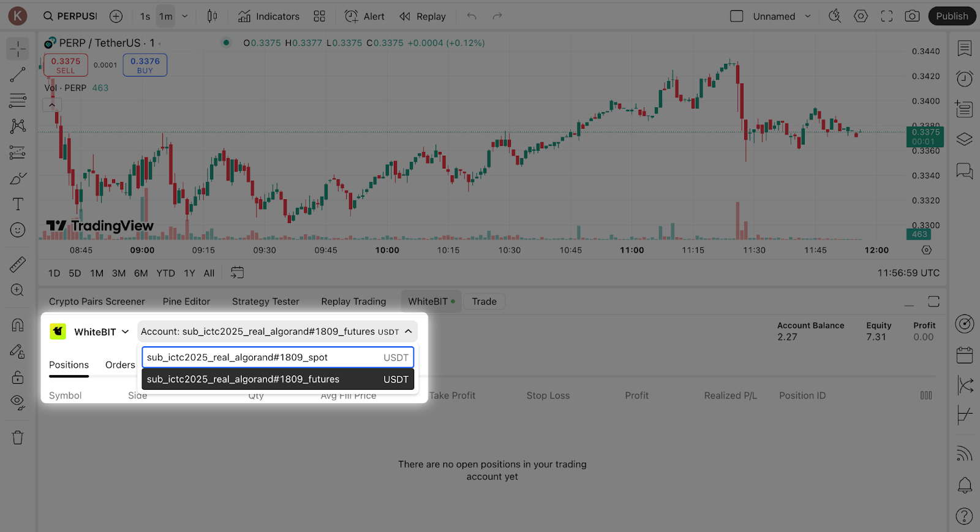Open indicator templates grid icon

[320, 17]
